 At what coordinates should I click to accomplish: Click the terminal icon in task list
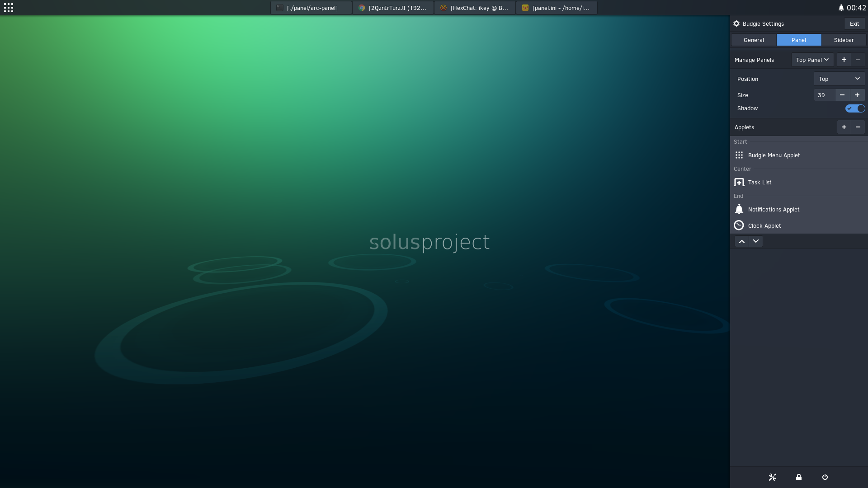(x=280, y=8)
